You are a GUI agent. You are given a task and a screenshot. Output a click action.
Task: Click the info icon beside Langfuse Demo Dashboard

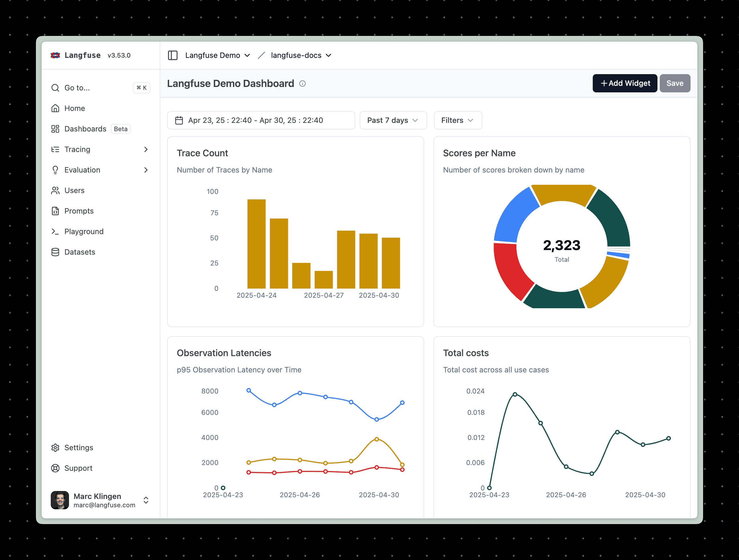(x=302, y=84)
